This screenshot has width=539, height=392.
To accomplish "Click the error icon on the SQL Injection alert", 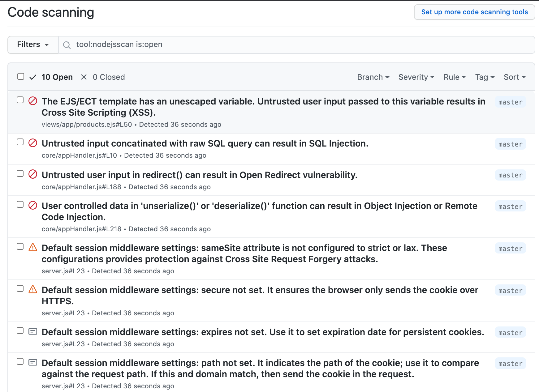I will click(x=33, y=143).
